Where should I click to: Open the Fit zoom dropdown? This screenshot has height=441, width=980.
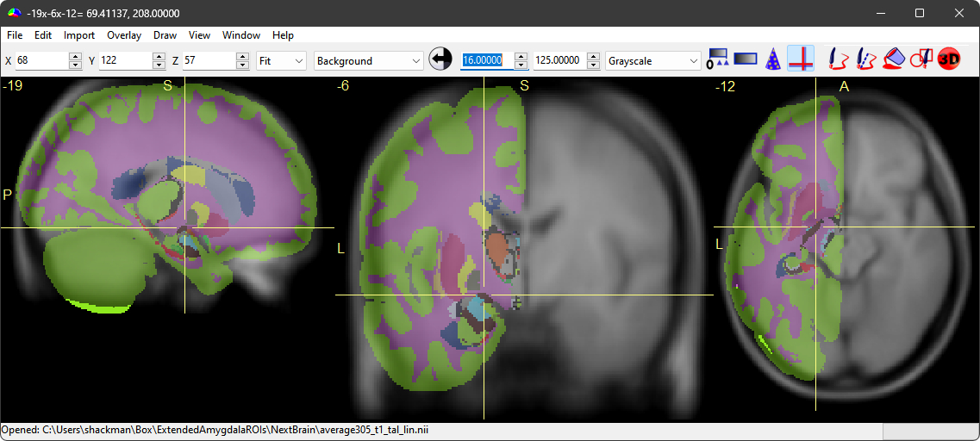tap(282, 61)
